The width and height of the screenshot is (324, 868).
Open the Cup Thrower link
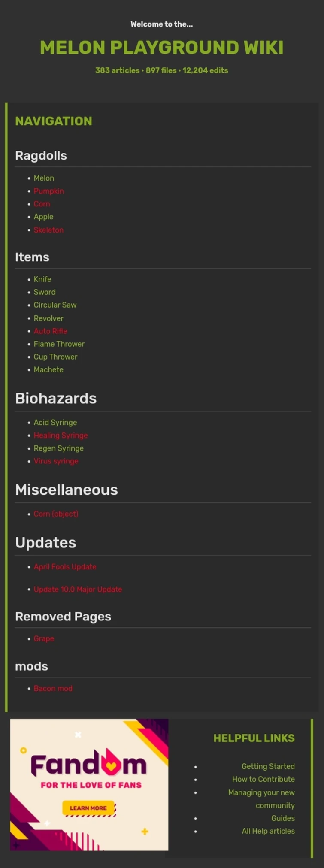tap(55, 357)
